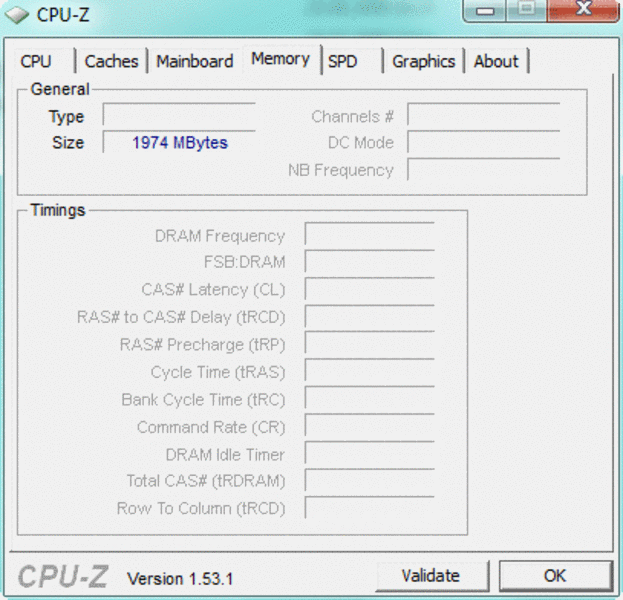Click the DRAM Frequency field
The image size is (623, 600).
click(370, 234)
